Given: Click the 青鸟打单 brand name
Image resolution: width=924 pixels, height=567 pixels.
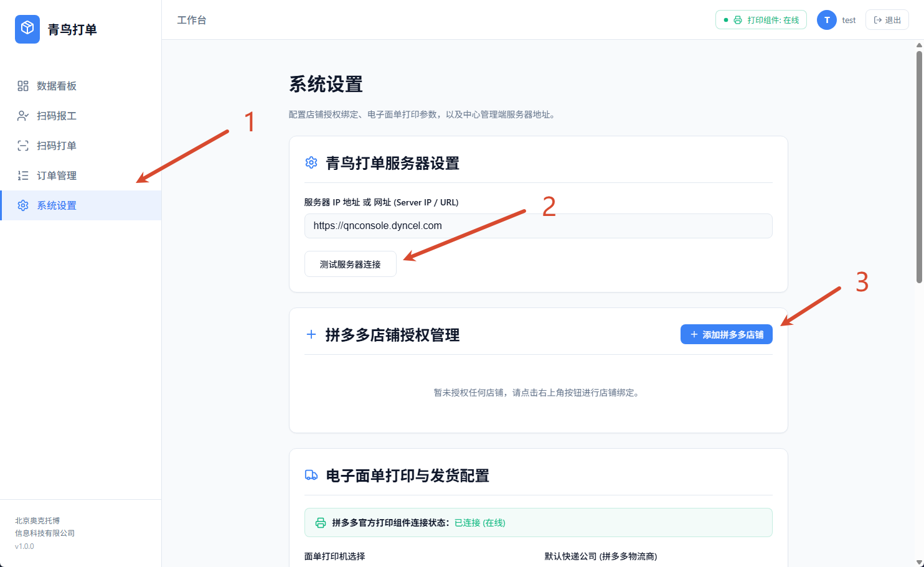Looking at the screenshot, I should (x=72, y=29).
